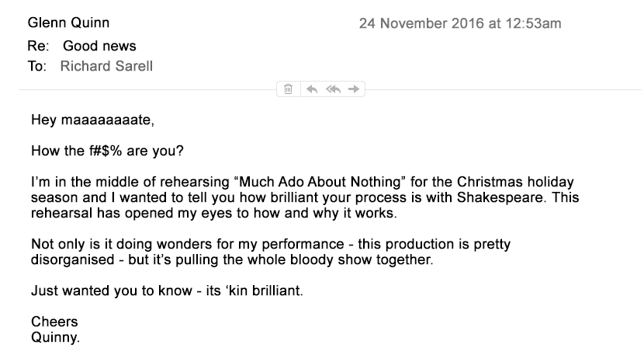
Task: Click the line How the f#$% are you?
Action: point(107,151)
